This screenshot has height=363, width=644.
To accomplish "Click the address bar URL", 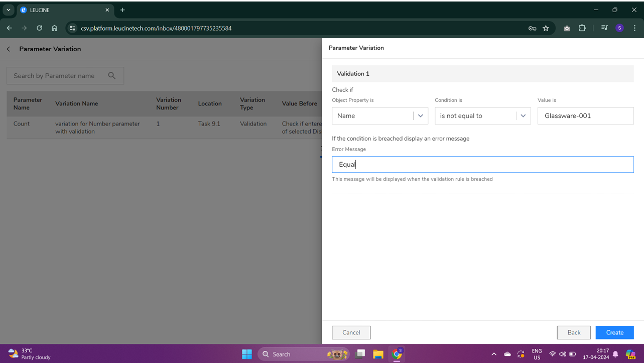I will tap(156, 28).
